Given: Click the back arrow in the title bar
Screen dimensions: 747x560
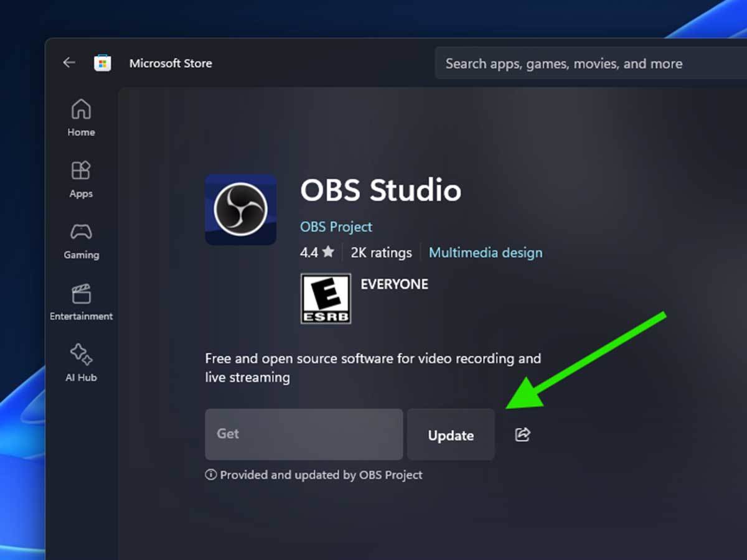Looking at the screenshot, I should tap(68, 63).
